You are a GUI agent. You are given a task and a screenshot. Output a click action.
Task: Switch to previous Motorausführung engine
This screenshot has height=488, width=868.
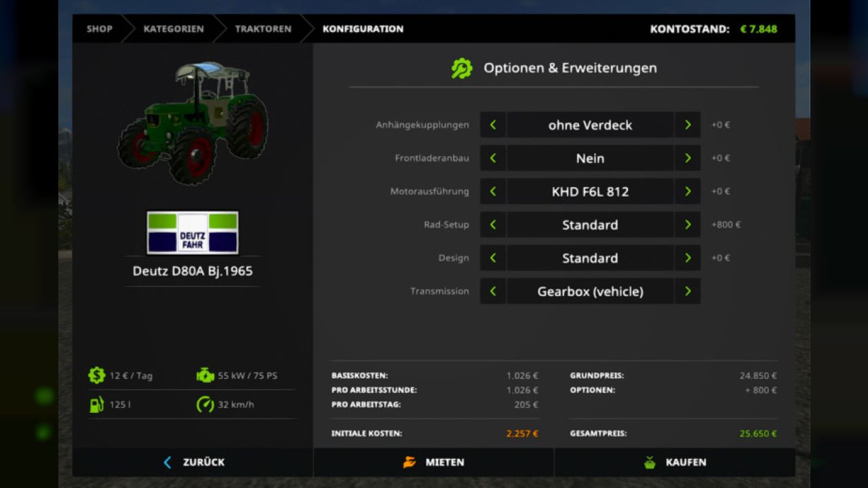coord(493,191)
